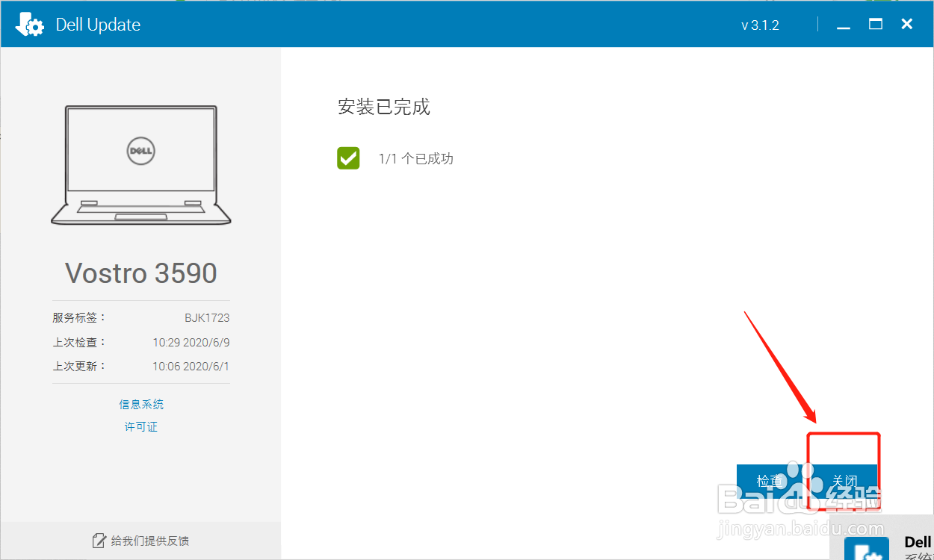Viewport: 934px width, 560px height.
Task: Close the Dell Update window
Action: [907, 25]
